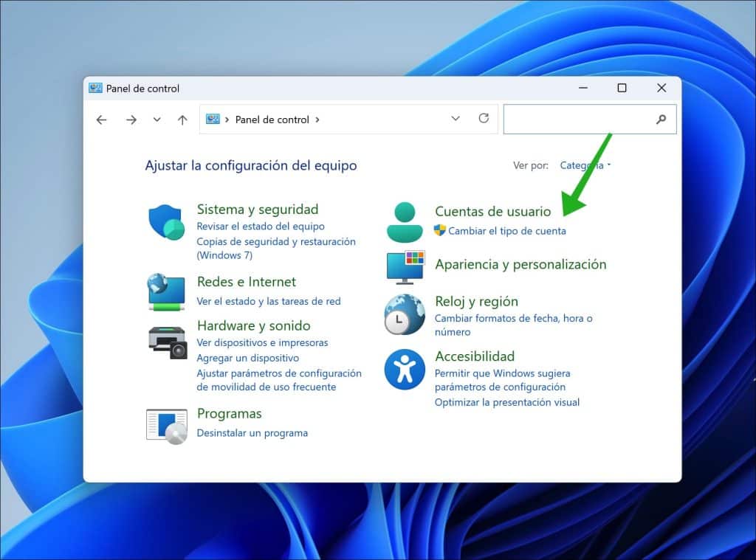
Task: Click Desinstalar un programa link
Action: coord(252,433)
